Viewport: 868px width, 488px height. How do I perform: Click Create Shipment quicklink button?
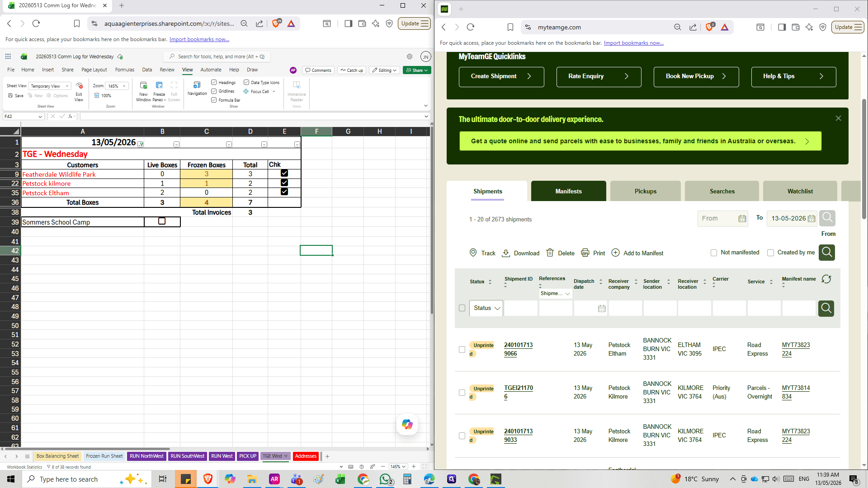pyautogui.click(x=501, y=76)
